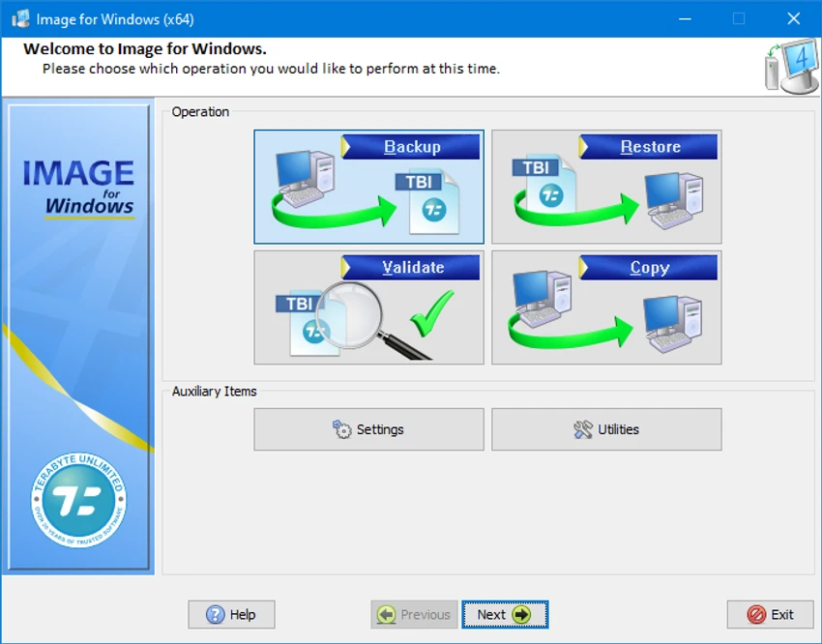Image resolution: width=822 pixels, height=644 pixels.
Task: Minimize the Image for Windows window
Action: [x=685, y=19]
